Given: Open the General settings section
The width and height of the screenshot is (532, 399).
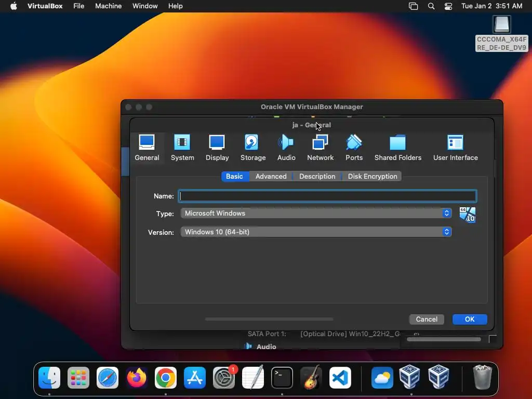Looking at the screenshot, I should pos(147,148).
